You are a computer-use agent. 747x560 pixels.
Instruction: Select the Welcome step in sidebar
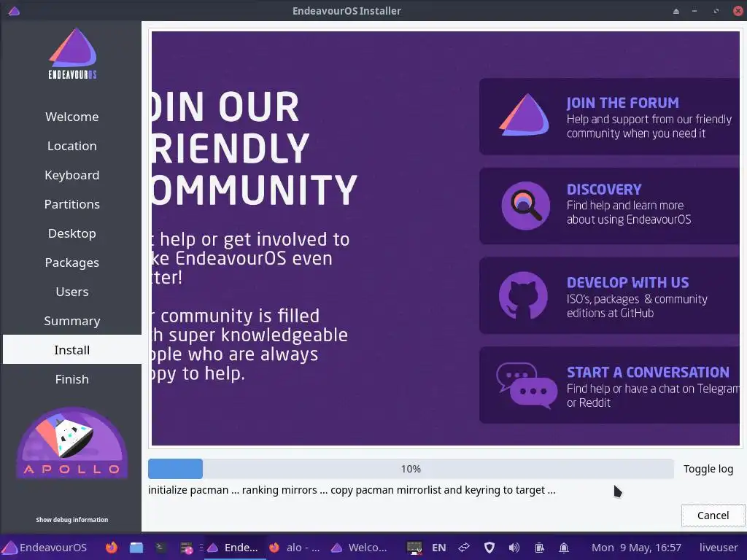pyautogui.click(x=72, y=117)
